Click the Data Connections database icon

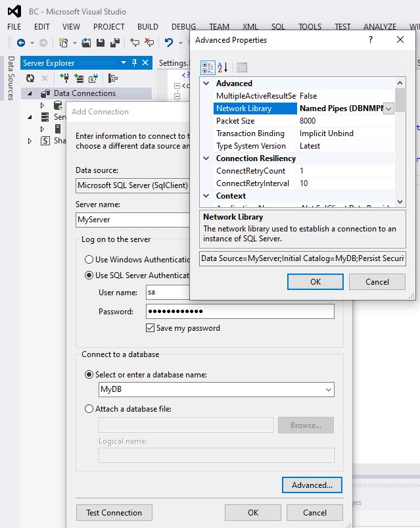tap(45, 93)
